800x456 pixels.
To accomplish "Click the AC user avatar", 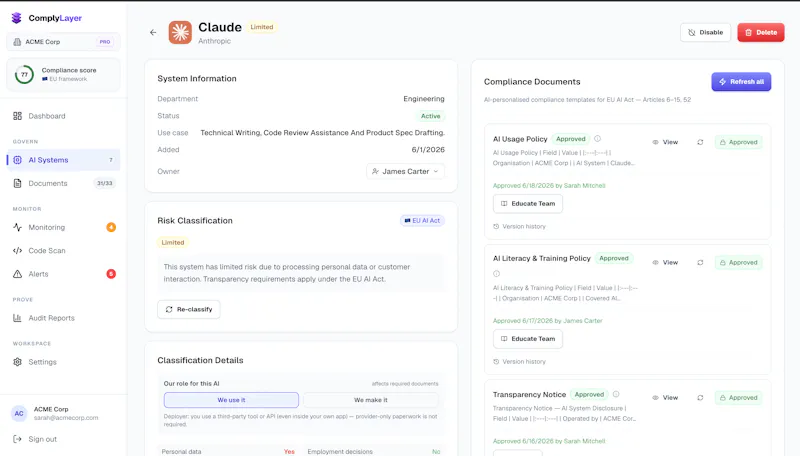I will pyautogui.click(x=19, y=413).
